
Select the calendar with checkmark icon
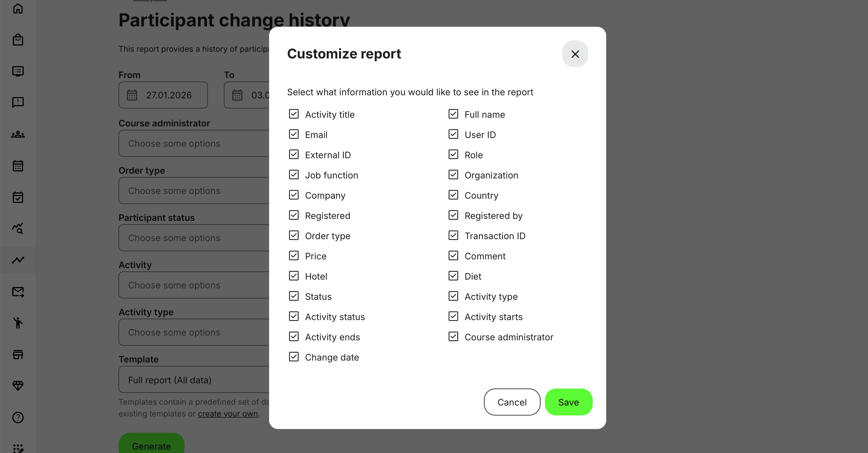point(18,197)
